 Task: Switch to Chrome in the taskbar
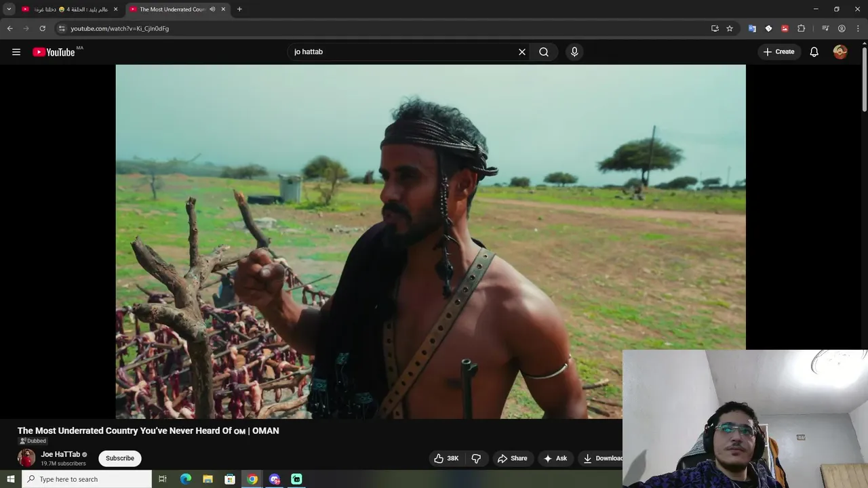pyautogui.click(x=252, y=479)
